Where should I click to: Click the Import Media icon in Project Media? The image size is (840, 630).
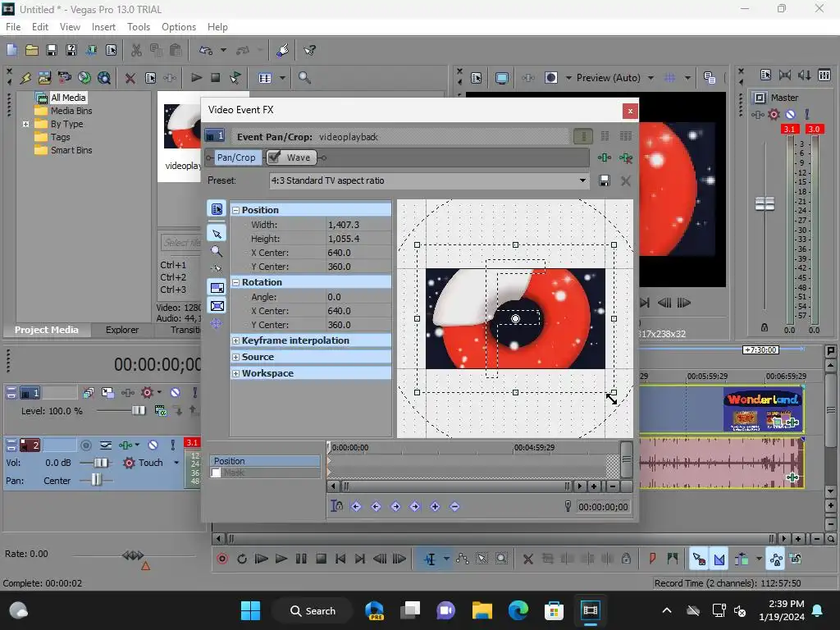coord(44,78)
